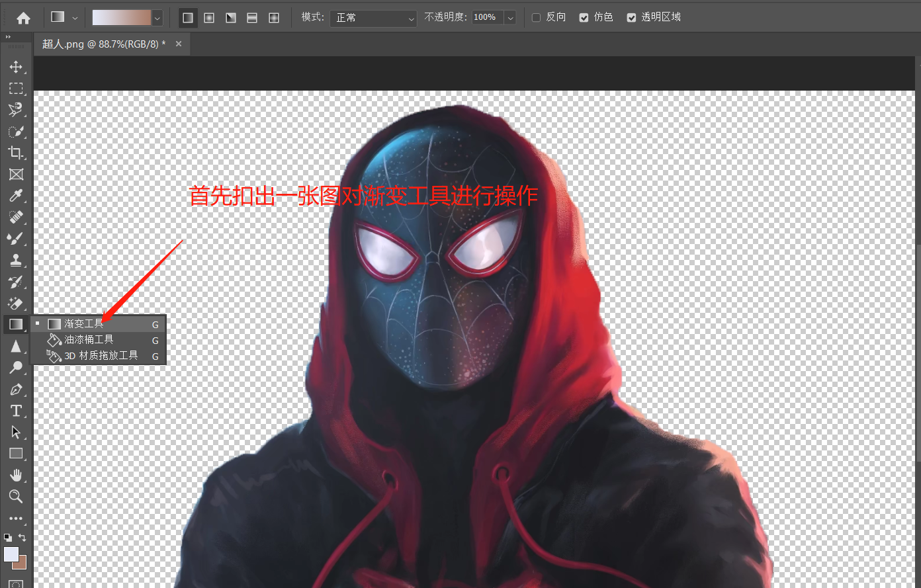Select the Clone Stamp tool

tap(16, 260)
